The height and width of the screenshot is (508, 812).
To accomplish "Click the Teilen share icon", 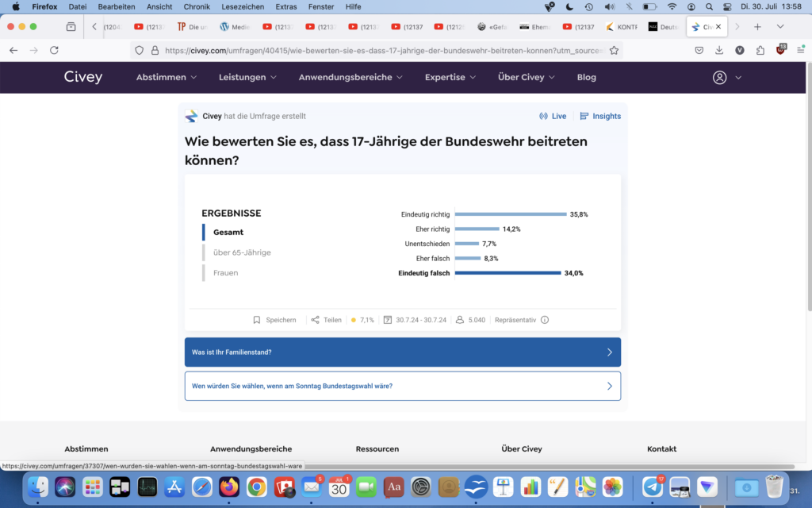I will pos(316,320).
